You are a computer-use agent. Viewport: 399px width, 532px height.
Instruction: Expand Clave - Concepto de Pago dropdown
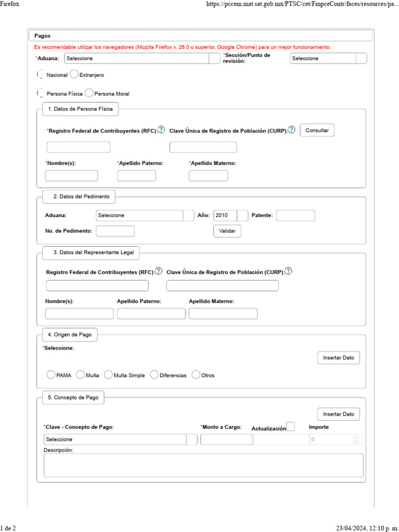[192, 440]
